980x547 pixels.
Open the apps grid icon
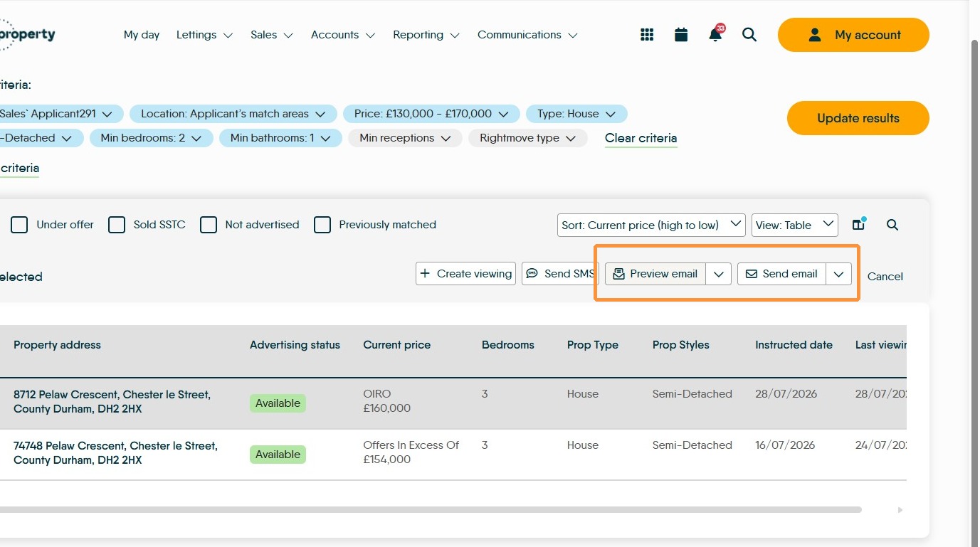pos(647,35)
